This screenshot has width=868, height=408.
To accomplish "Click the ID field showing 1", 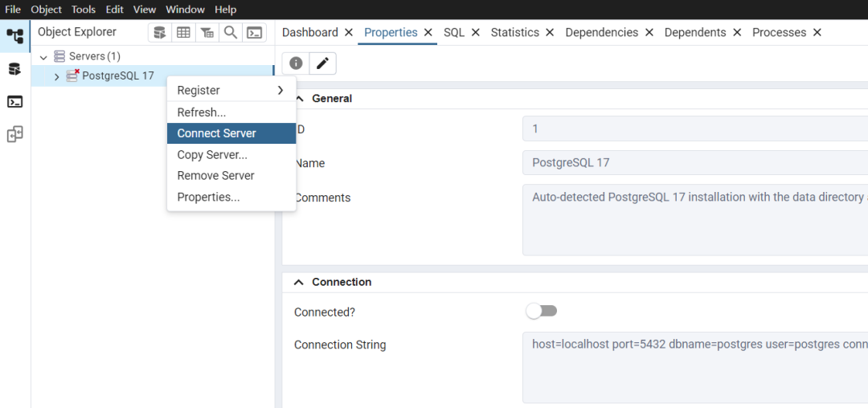I will (x=695, y=129).
